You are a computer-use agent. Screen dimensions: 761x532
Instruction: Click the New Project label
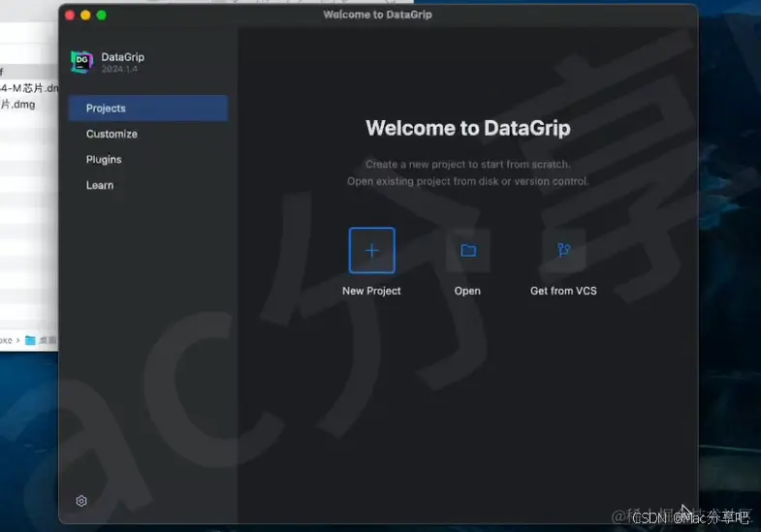[x=371, y=291]
